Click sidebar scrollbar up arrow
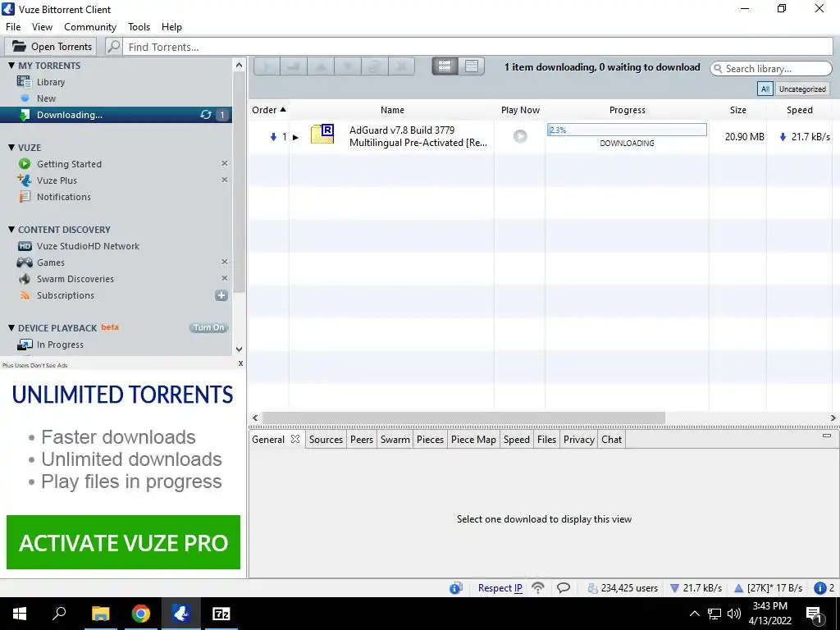The width and height of the screenshot is (840, 630). [239, 66]
